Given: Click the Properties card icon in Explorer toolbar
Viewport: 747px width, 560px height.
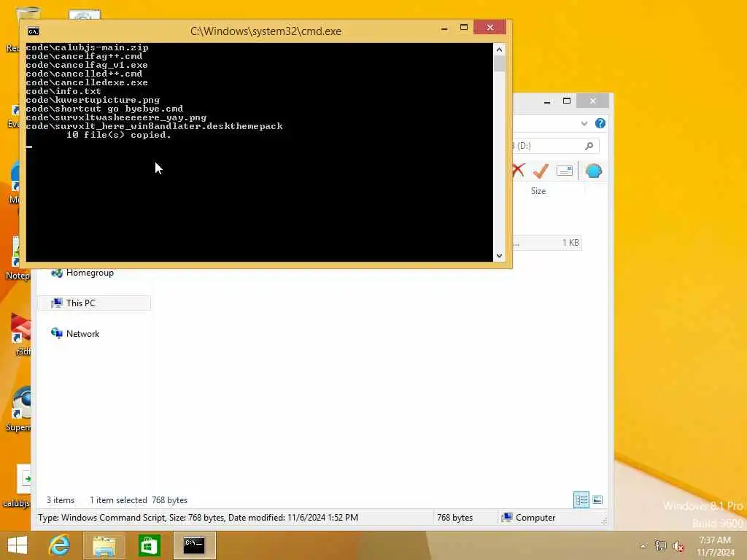Looking at the screenshot, I should pos(565,171).
